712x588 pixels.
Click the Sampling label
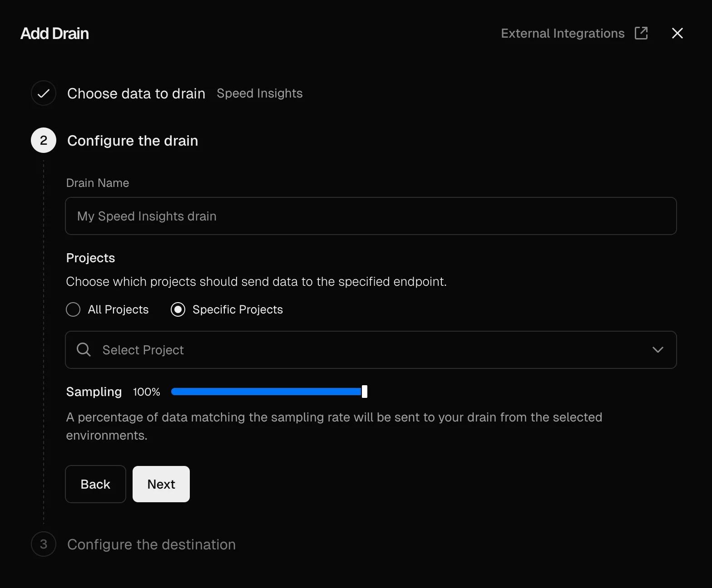tap(94, 392)
